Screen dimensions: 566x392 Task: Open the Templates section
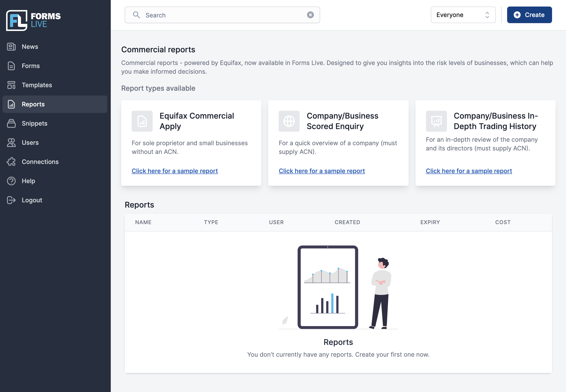click(55, 85)
